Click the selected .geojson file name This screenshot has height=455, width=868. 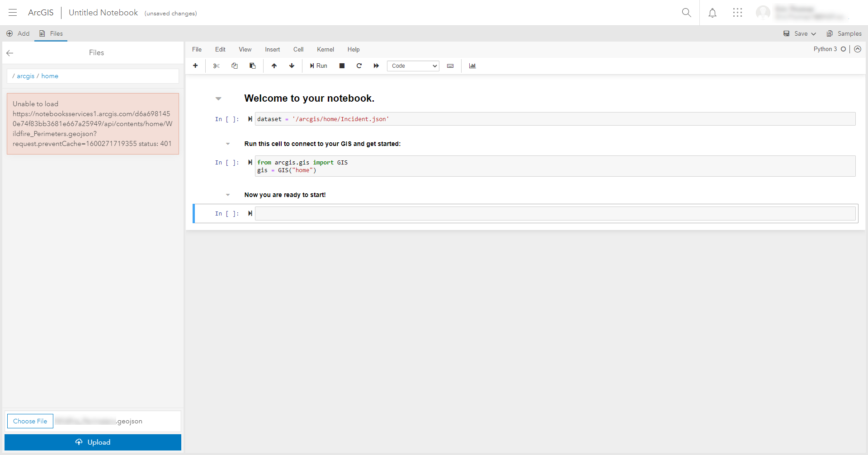coord(99,421)
